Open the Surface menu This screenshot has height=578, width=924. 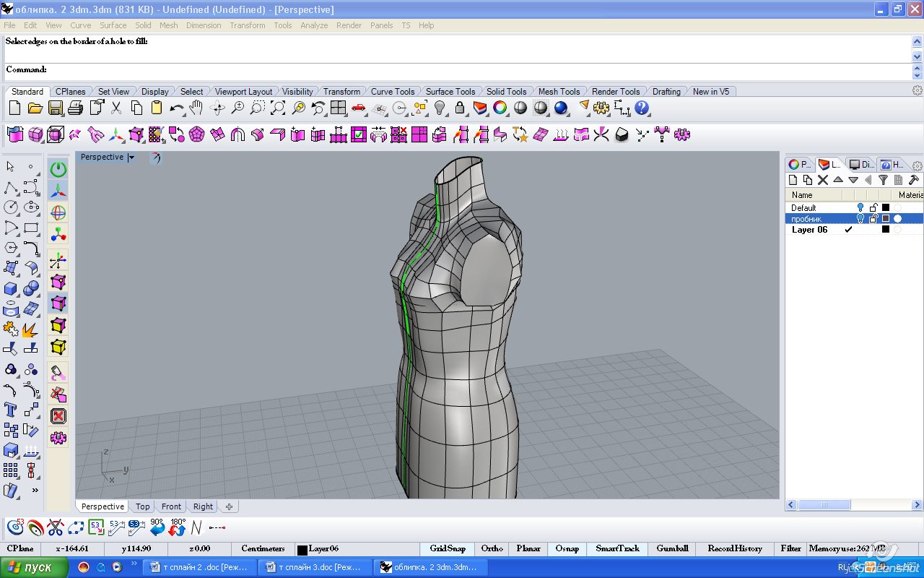tap(113, 25)
